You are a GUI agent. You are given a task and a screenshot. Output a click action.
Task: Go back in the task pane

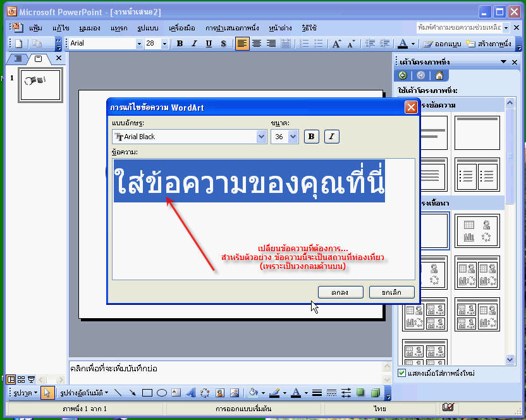pyautogui.click(x=403, y=75)
